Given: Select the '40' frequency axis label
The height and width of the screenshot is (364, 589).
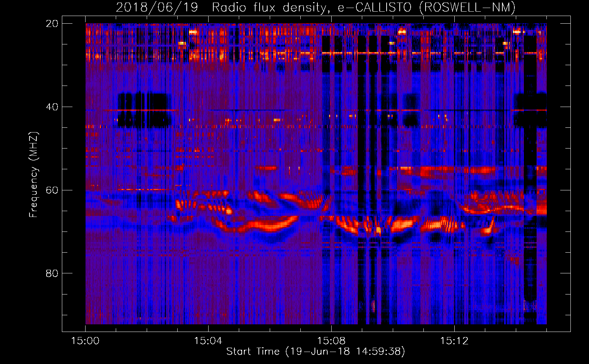Looking at the screenshot, I should pos(52,107).
